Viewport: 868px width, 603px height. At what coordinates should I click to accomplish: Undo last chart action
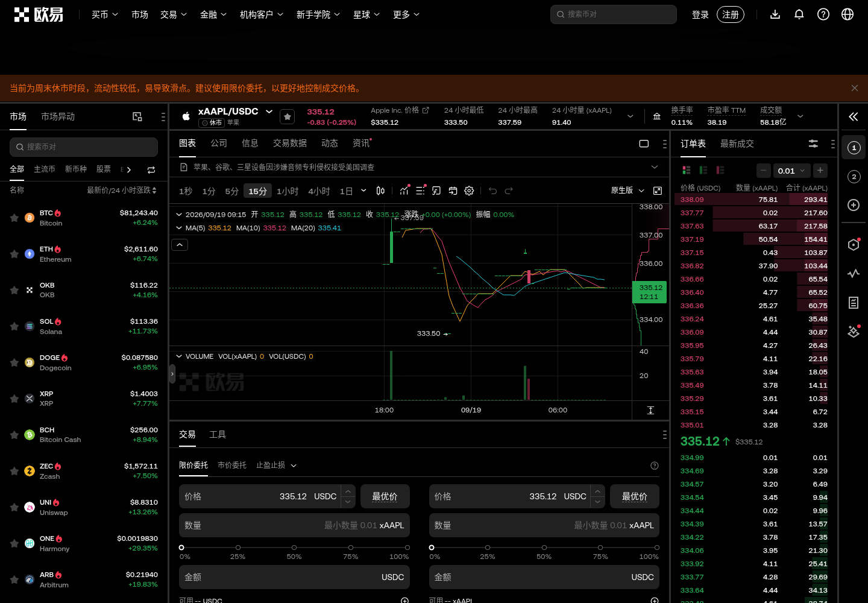click(x=492, y=191)
